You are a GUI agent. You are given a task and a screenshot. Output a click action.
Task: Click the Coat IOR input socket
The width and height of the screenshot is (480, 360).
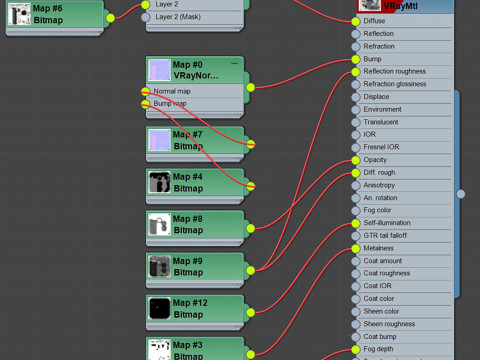356,286
